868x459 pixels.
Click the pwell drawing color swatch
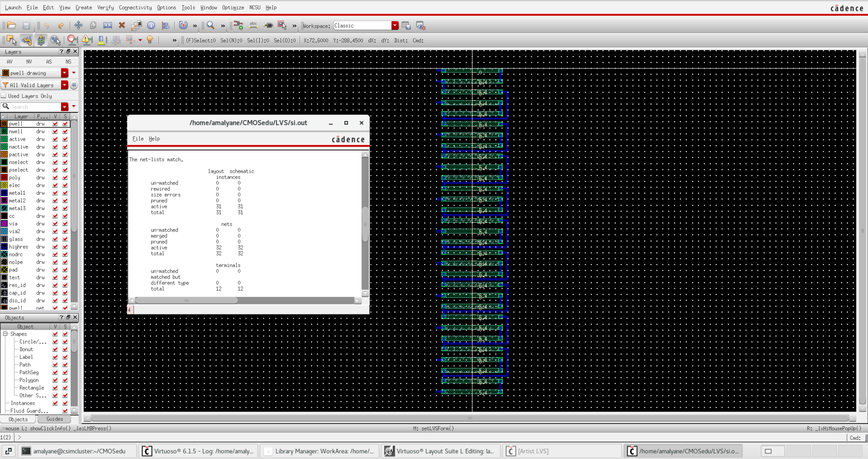[x=5, y=73]
